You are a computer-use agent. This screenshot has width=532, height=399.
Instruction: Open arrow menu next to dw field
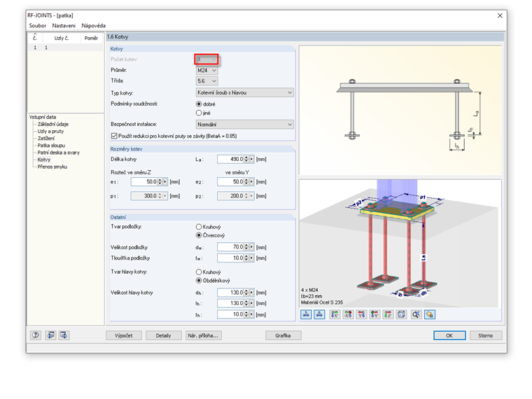pyautogui.click(x=251, y=247)
